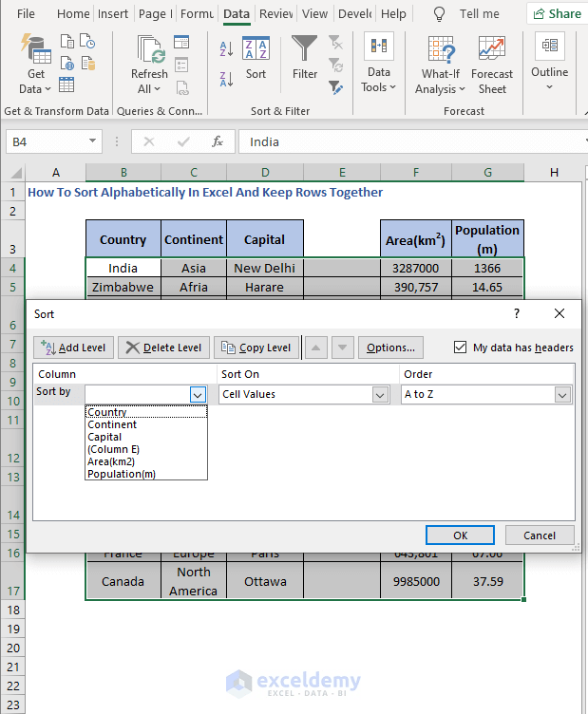
Task: Click the Reapply filter icon
Action: [x=335, y=66]
